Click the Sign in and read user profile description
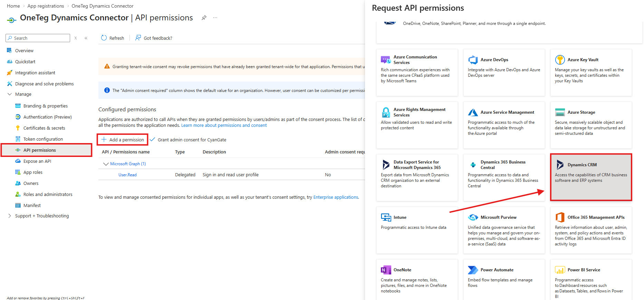This screenshot has width=644, height=300. tap(231, 175)
